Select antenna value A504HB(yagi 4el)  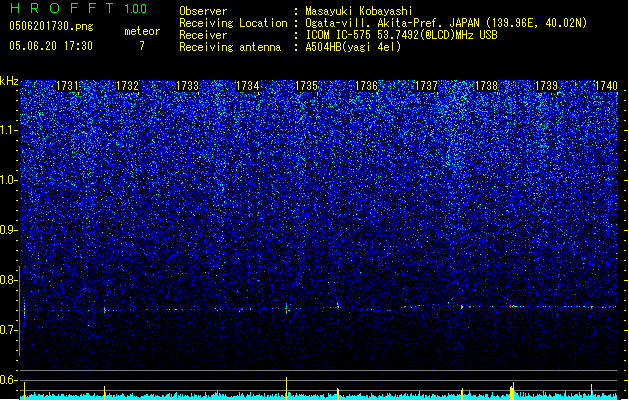coord(353,47)
